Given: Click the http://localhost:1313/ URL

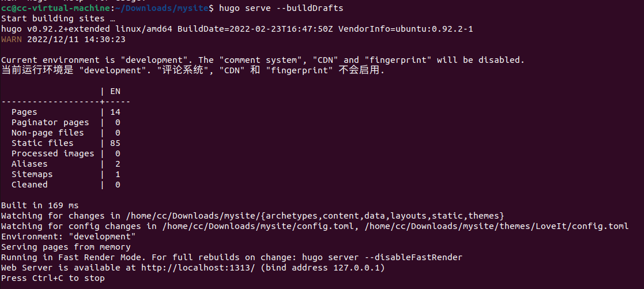Looking at the screenshot, I should tap(198, 268).
